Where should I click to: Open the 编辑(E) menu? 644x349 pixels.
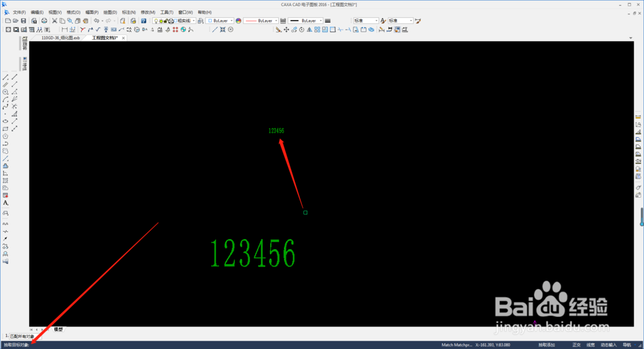(x=37, y=12)
